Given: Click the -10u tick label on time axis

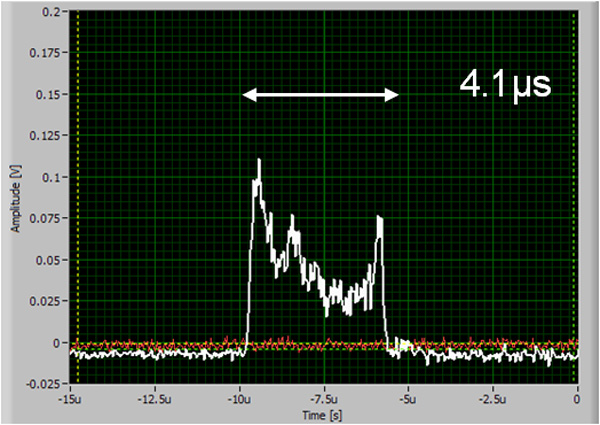Looking at the screenshot, I should pos(238,397).
